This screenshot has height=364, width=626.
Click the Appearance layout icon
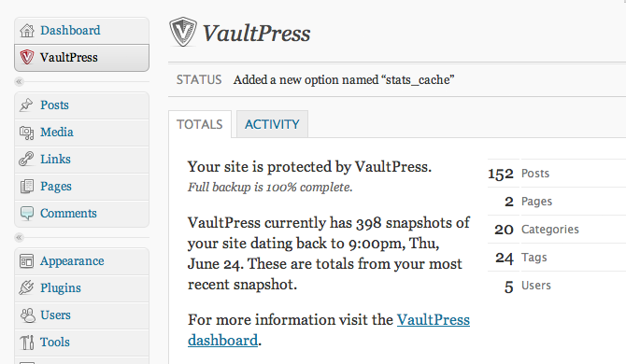click(27, 261)
